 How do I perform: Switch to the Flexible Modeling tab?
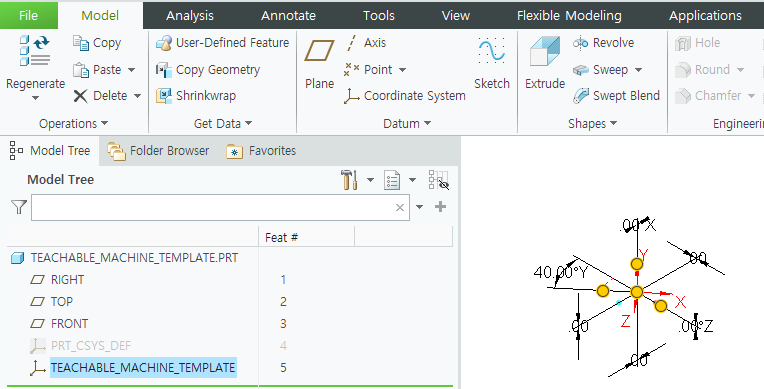[x=569, y=16]
